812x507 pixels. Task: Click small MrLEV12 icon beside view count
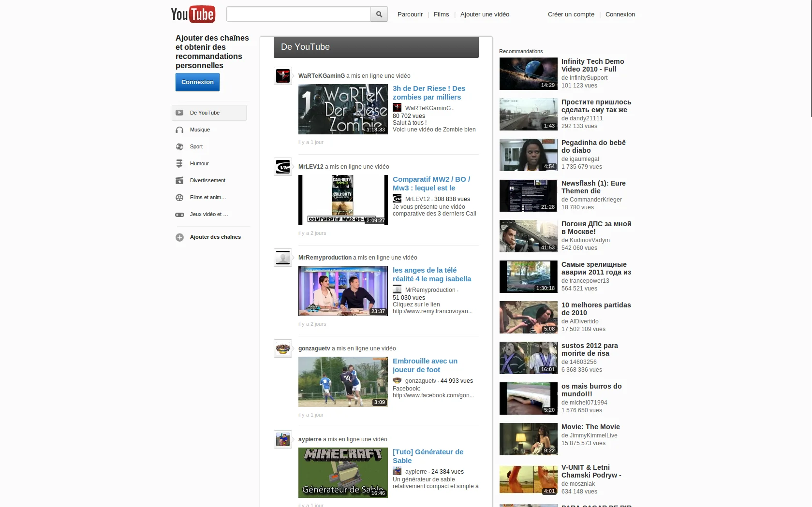tap(397, 198)
